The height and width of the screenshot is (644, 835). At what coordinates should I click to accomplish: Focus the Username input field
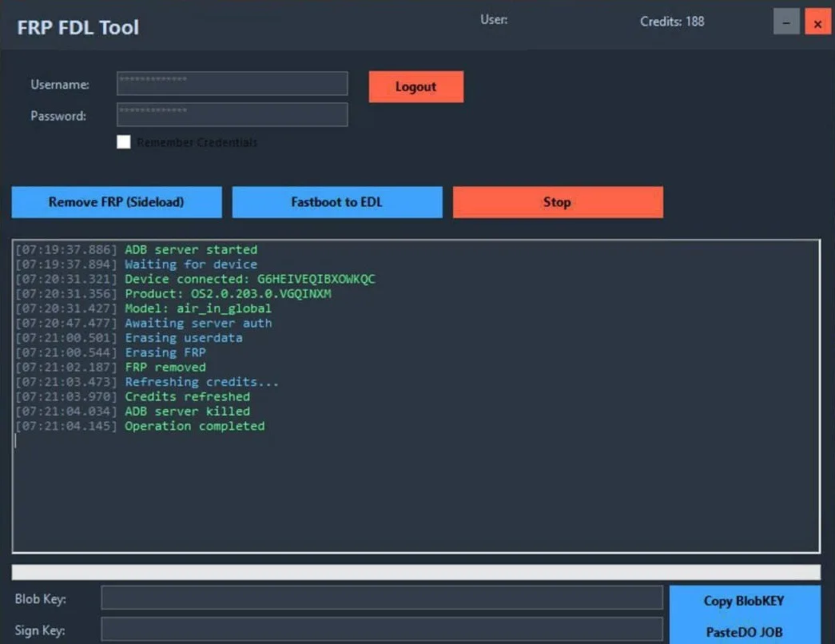tap(233, 84)
